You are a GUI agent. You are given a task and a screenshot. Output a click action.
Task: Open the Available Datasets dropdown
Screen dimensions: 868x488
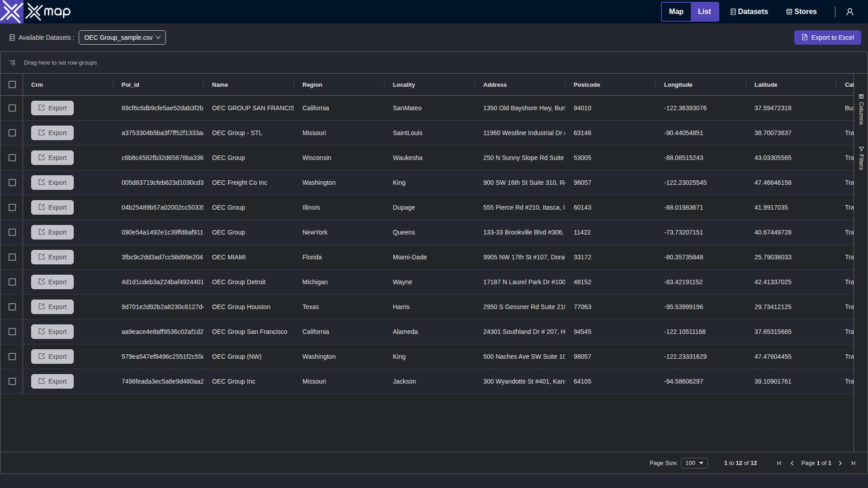click(x=122, y=38)
